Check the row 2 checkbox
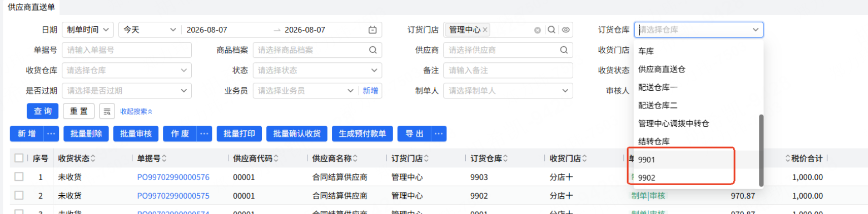Screen dimensions: 868x214 19,195
